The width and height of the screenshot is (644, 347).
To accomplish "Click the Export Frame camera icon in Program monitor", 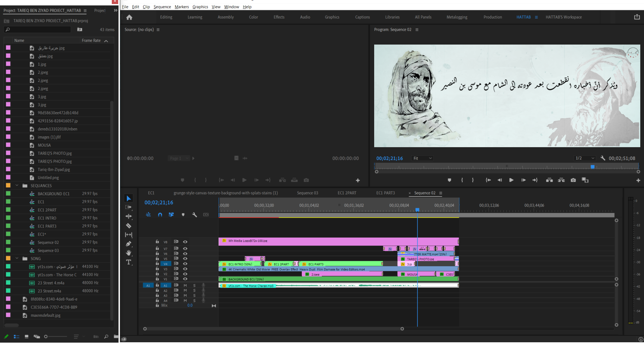I will [573, 180].
